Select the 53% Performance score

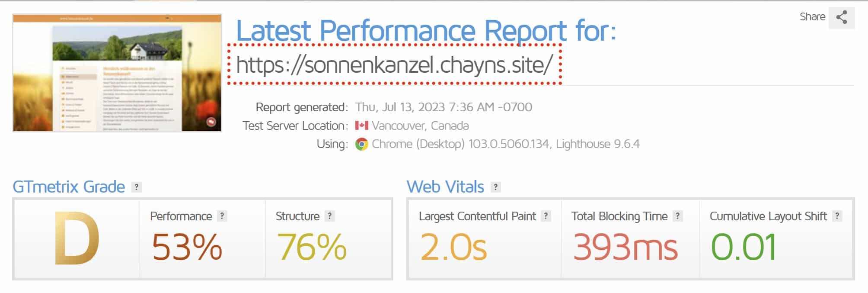(187, 247)
